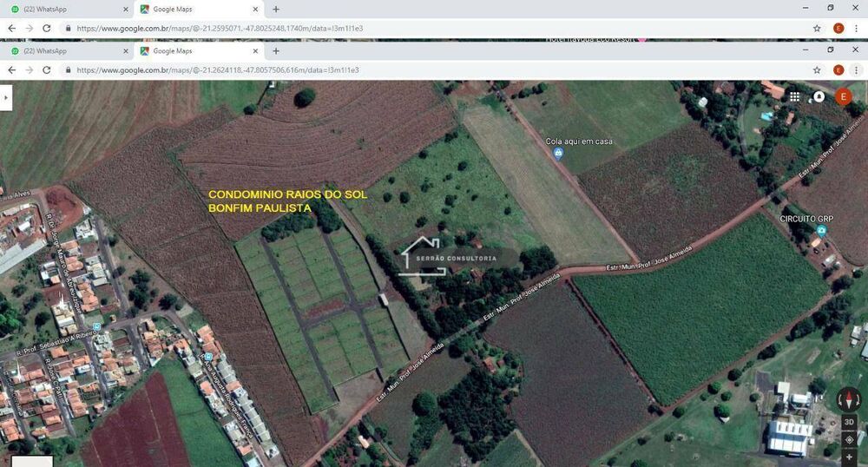Expand the collapsed side panel arrow
The image size is (868, 467).
click(x=6, y=97)
